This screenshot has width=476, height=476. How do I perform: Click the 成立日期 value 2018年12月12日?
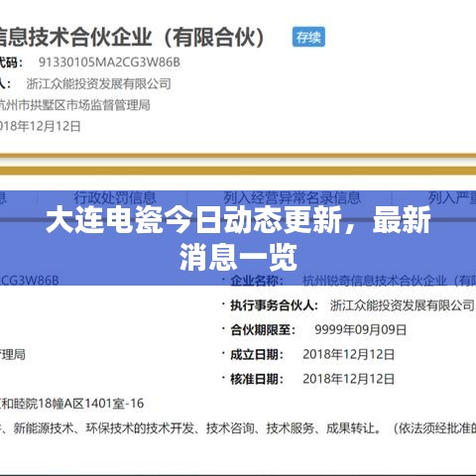(x=348, y=354)
